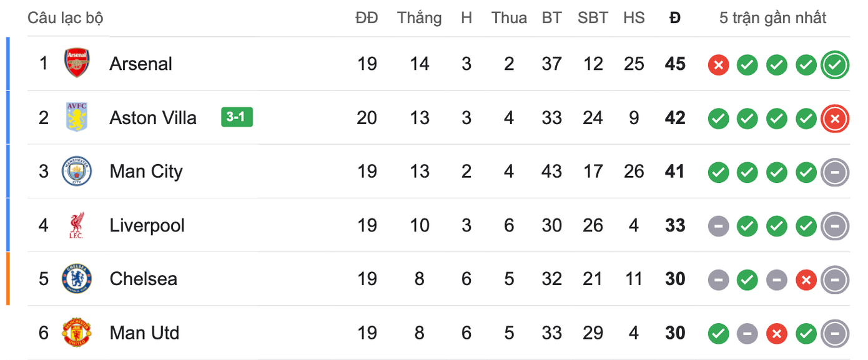868x360 pixels.
Task: Open the Arsenal team name link
Action: pyautogui.click(x=141, y=64)
